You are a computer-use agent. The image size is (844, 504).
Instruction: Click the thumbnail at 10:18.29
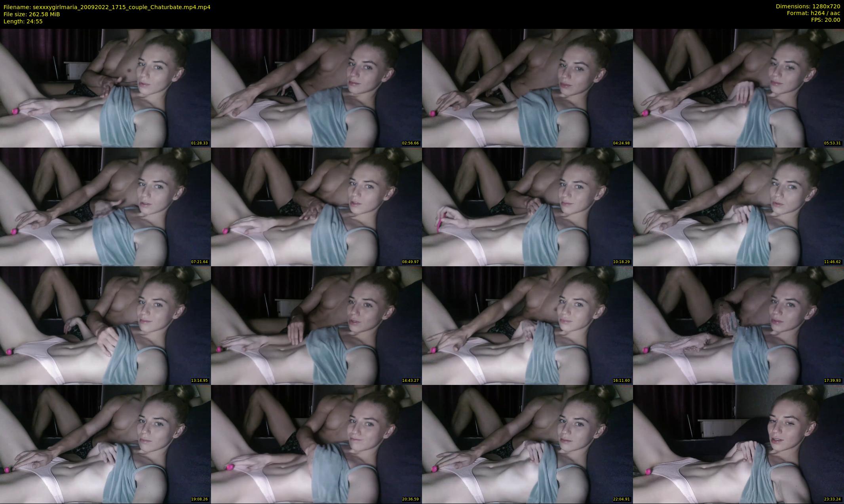pyautogui.click(x=527, y=207)
